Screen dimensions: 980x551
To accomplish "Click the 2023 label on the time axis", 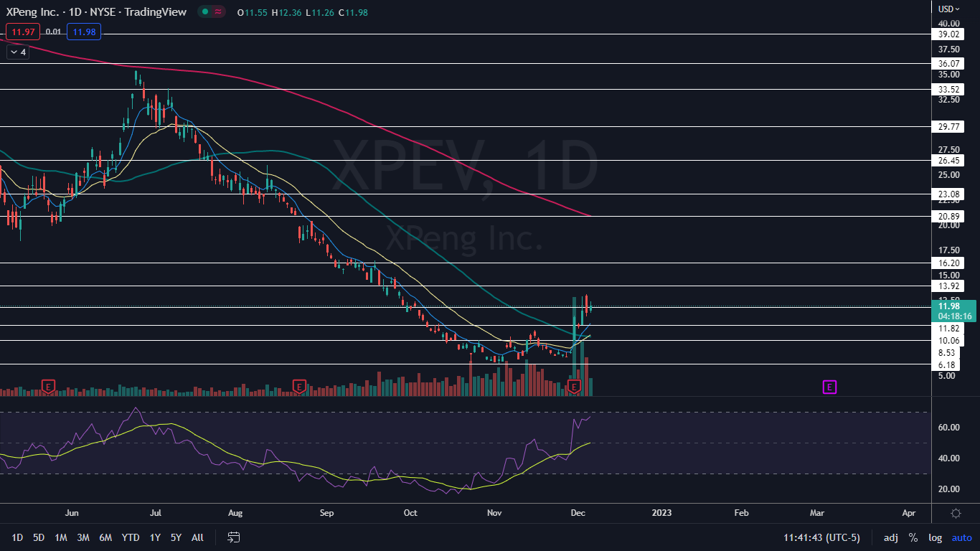I will coord(662,513).
